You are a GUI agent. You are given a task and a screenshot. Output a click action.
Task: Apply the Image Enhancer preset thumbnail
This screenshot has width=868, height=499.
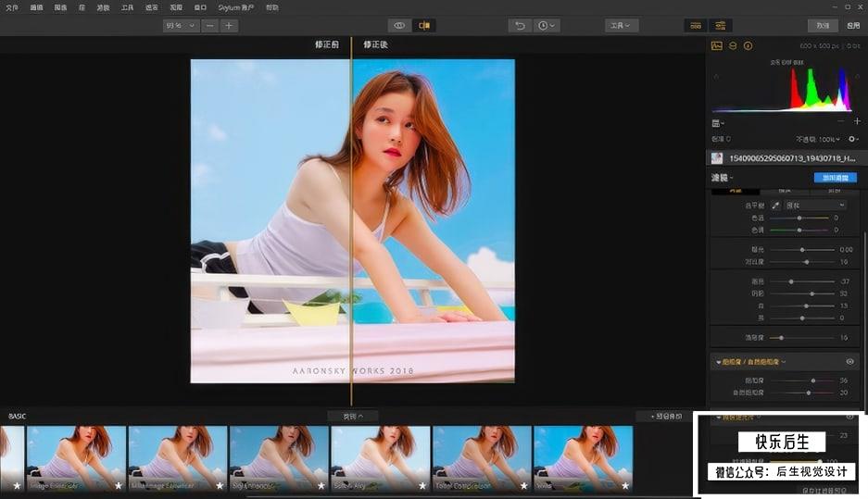[x=76, y=458]
